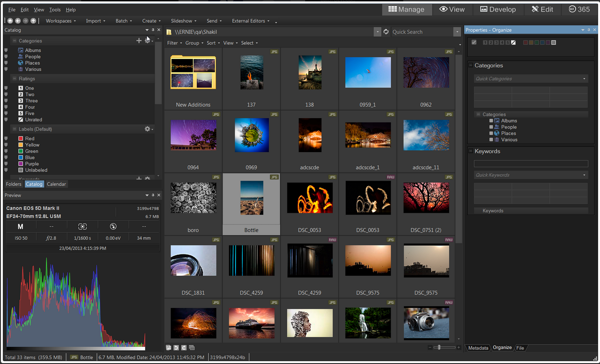Screen dimensions: 600x364
Task: Click the Home navigation icon in toolbar
Action: [x=10, y=21]
